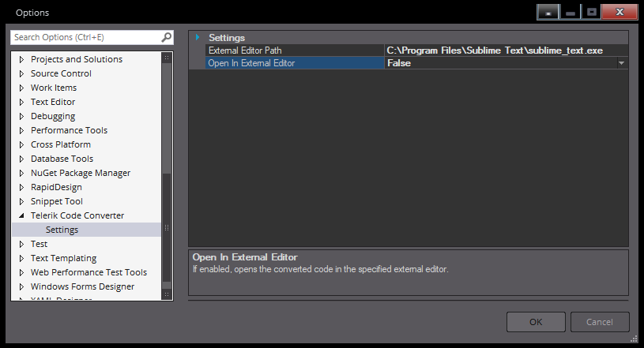Screen dimensions: 644x348
Task: Click the tree scrollbar down arrow
Action: click(x=167, y=294)
